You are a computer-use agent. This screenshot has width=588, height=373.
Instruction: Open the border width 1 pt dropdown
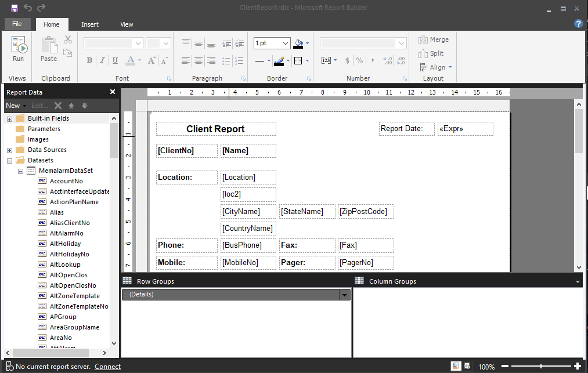[286, 44]
